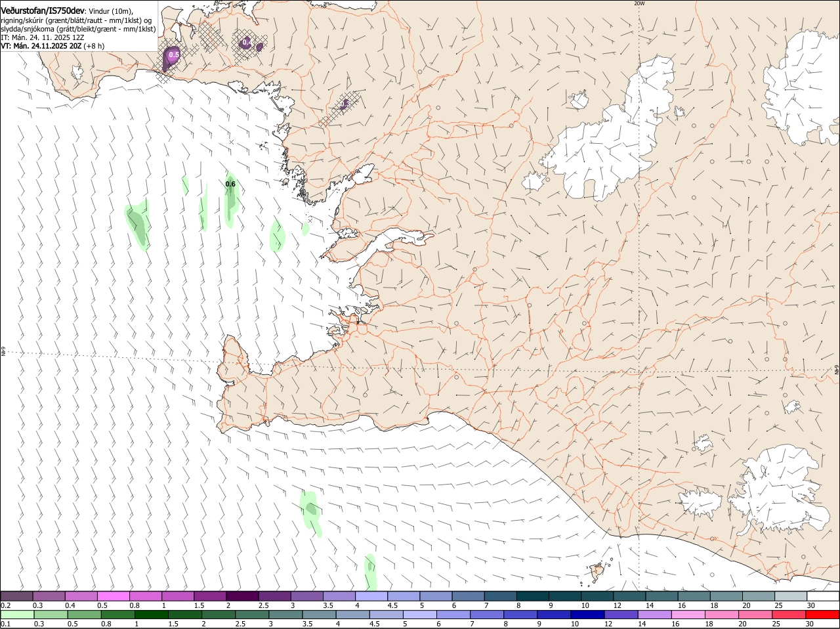Image resolution: width=840 pixels, height=629 pixels.
Task: Click the lower legend swatch starting at 0.1
Action: point(17,615)
